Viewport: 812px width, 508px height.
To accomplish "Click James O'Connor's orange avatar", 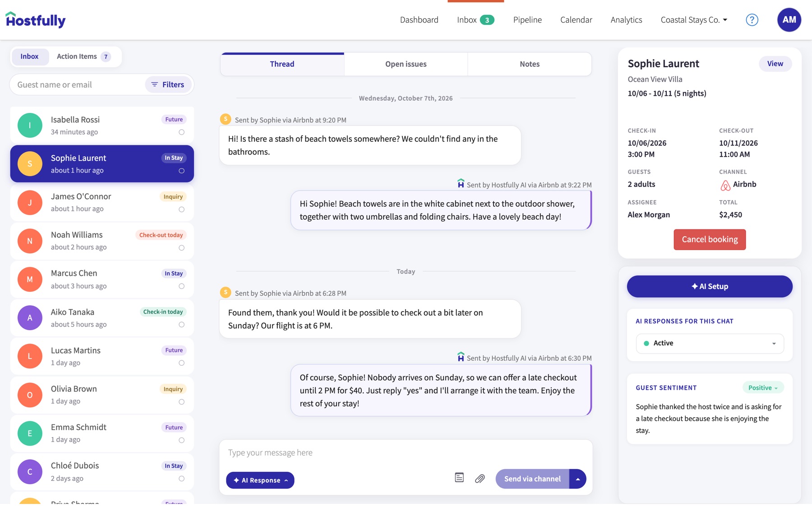I will click(x=30, y=203).
